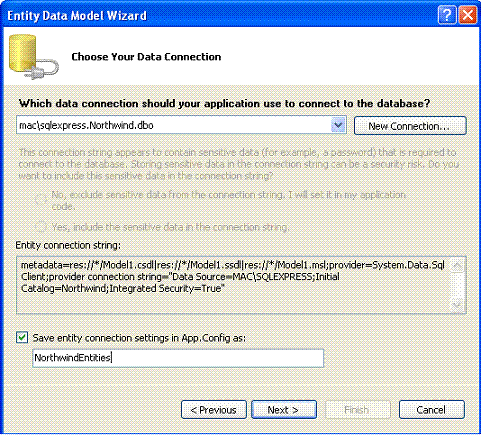Click the connection string scrollbar down arrow
Viewport: 481px width, 436px height.
(457, 305)
